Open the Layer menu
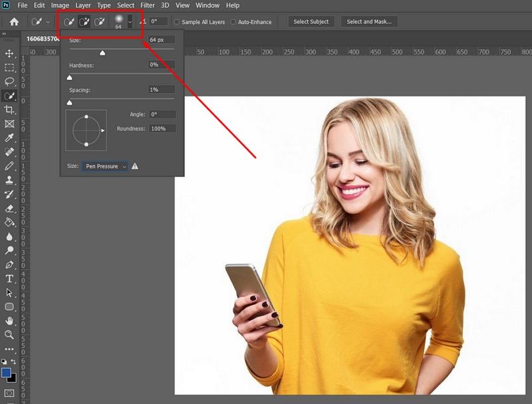 pyautogui.click(x=82, y=5)
